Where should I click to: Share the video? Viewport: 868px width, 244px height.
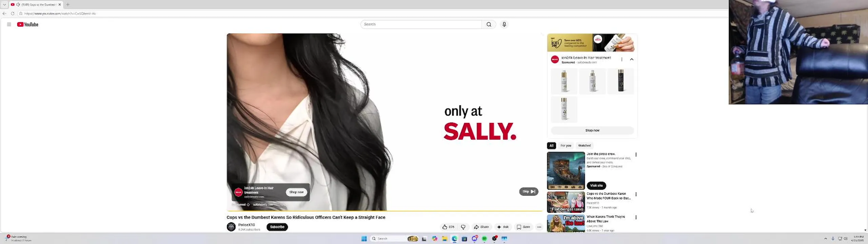[481, 227]
